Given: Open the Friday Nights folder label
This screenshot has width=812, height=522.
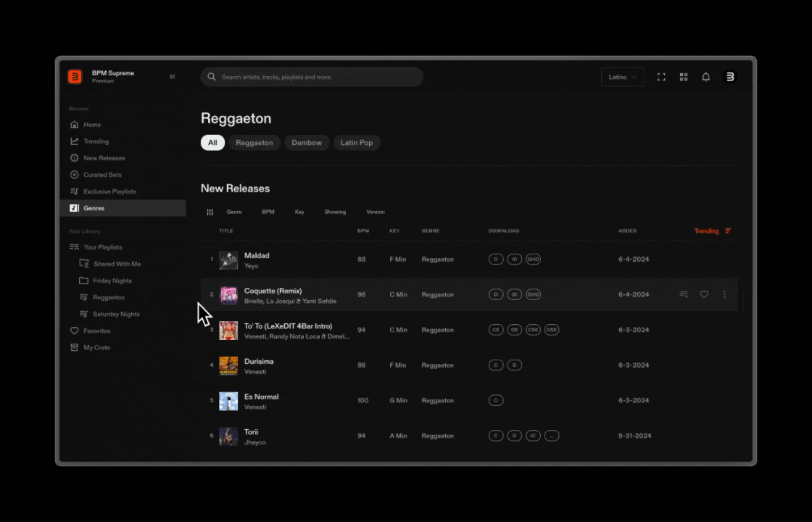Looking at the screenshot, I should tap(112, 281).
